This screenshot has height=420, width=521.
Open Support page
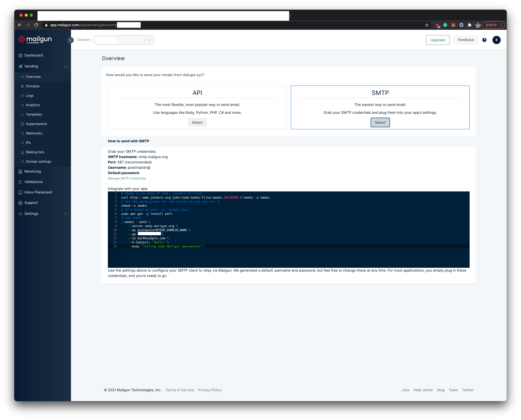click(x=31, y=203)
